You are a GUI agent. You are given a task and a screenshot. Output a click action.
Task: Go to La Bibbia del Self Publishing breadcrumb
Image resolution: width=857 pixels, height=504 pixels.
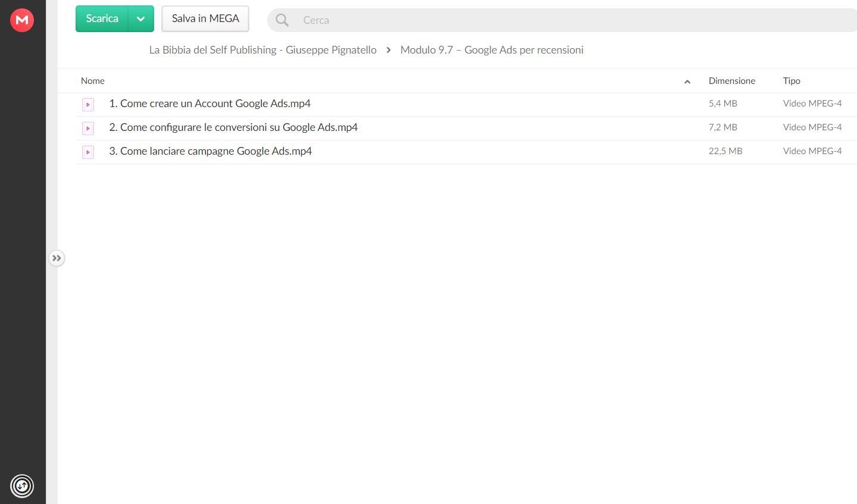[x=262, y=50]
